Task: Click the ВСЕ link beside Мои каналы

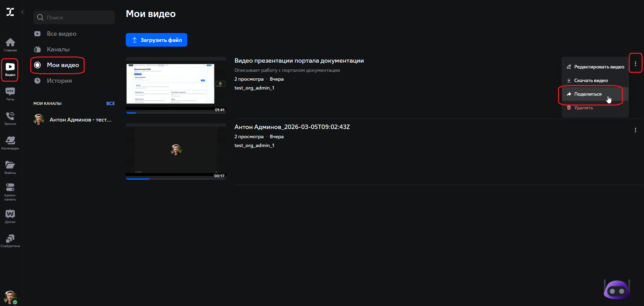Action: [110, 103]
